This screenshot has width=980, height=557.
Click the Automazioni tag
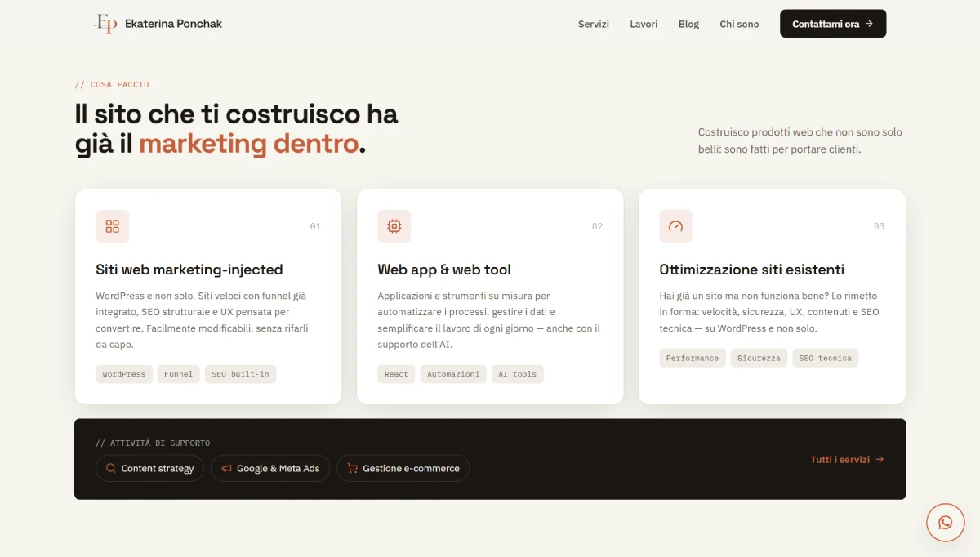453,374
